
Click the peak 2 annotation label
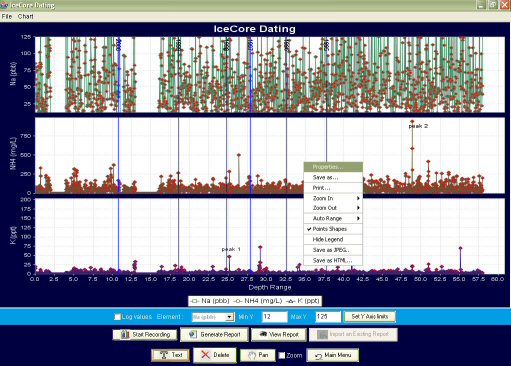tap(418, 126)
